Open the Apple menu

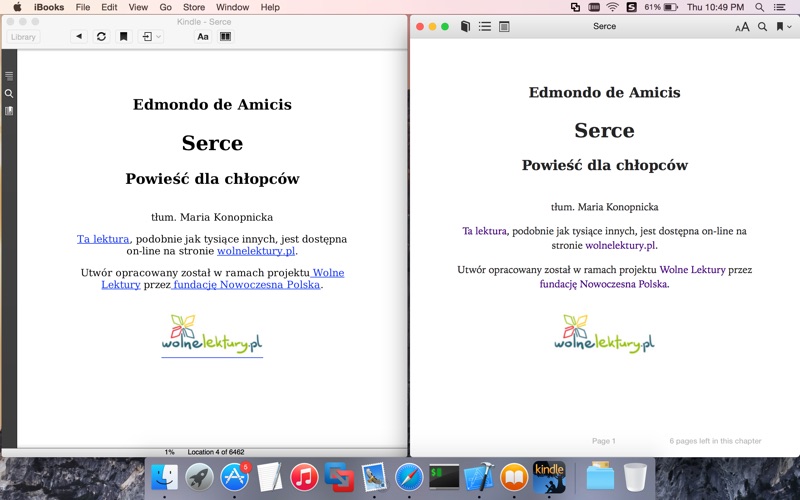pos(17,7)
